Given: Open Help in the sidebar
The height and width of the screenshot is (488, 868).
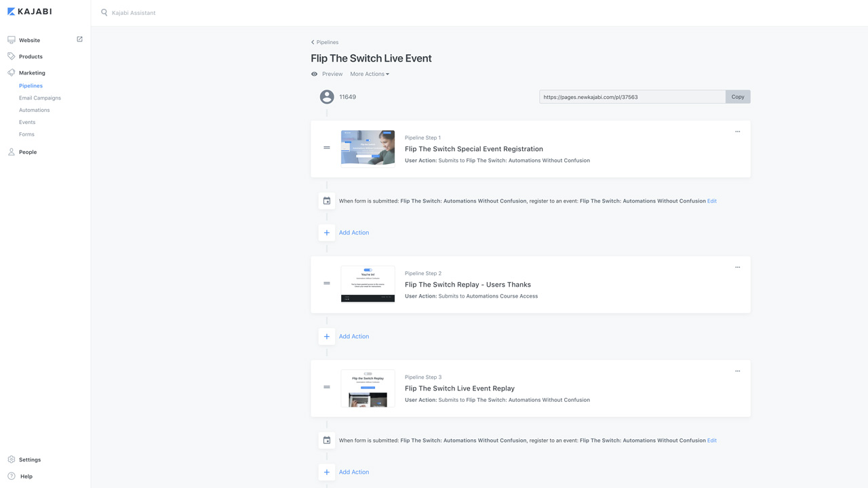Looking at the screenshot, I should [x=26, y=476].
